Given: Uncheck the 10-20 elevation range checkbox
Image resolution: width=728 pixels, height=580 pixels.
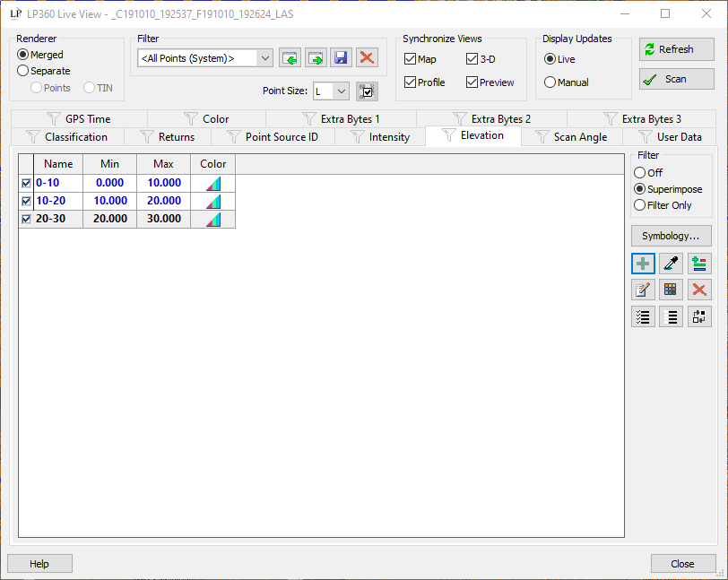Looking at the screenshot, I should click(x=26, y=201).
